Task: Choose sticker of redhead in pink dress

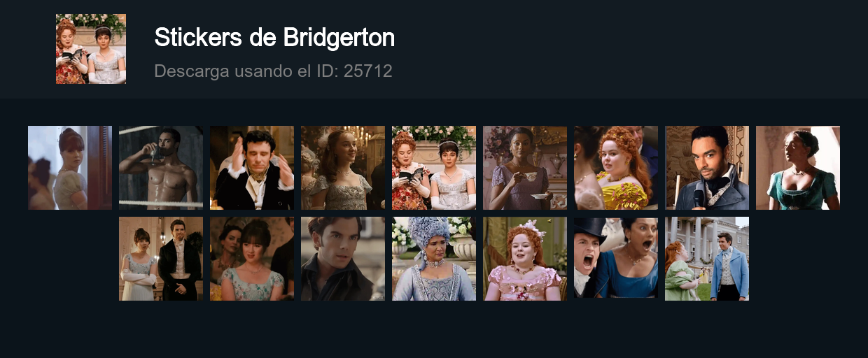Action: point(525,259)
